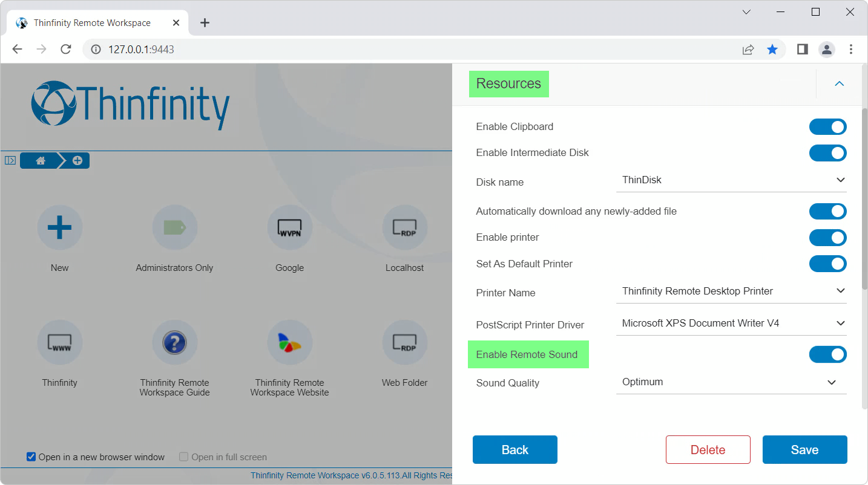The width and height of the screenshot is (868, 485).
Task: Click the Enable Remote Sound label
Action: pos(527,354)
